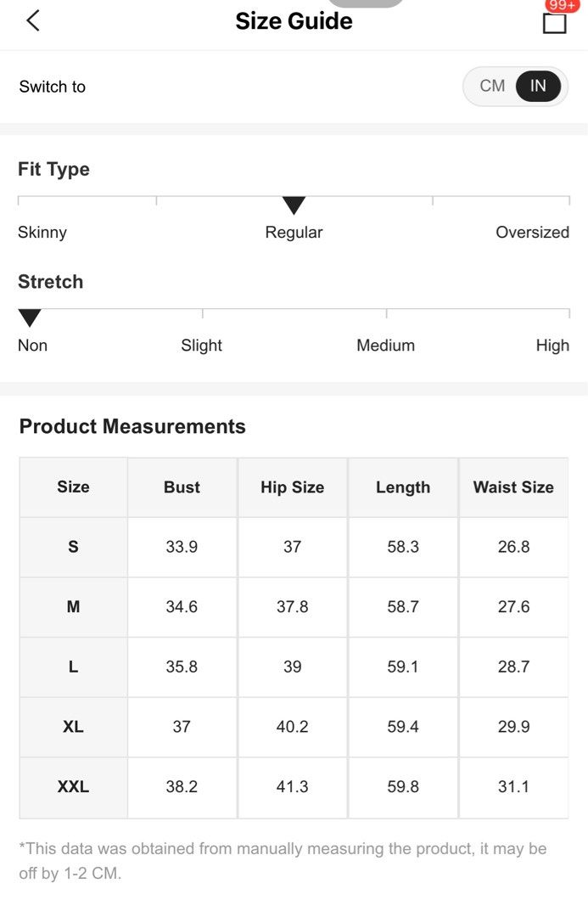Click the Slight stretch label
The height and width of the screenshot is (917, 588).
[x=202, y=345]
